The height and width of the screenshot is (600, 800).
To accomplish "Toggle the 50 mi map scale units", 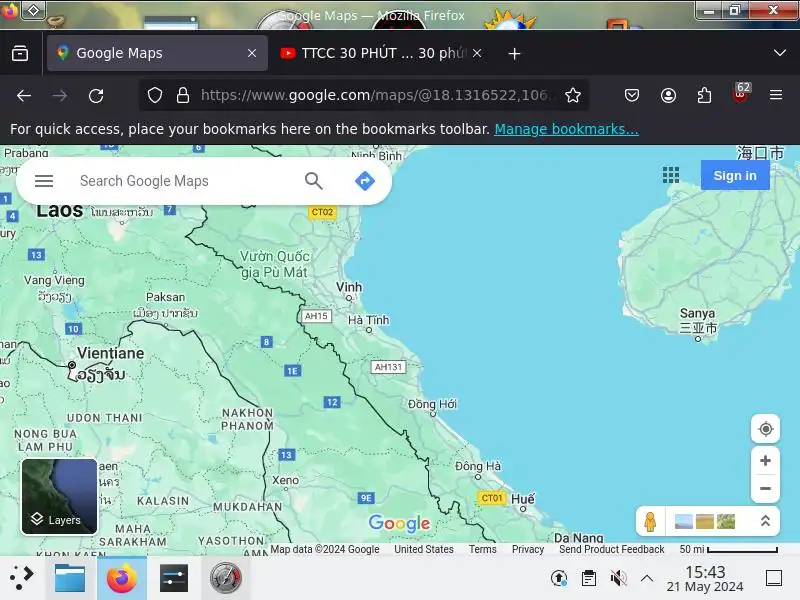I will [x=729, y=549].
